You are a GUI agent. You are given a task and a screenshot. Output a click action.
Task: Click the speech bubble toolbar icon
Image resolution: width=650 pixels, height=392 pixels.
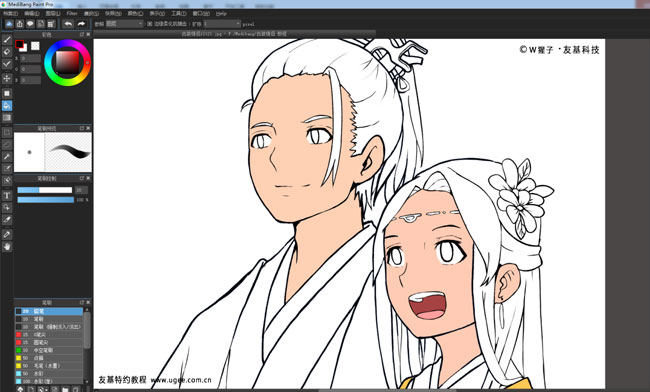[30, 24]
